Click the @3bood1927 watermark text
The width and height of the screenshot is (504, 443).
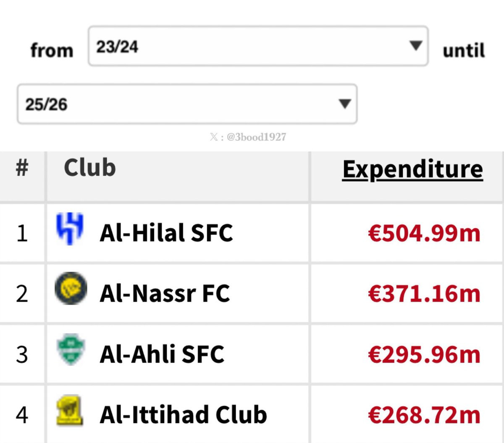pyautogui.click(x=256, y=137)
